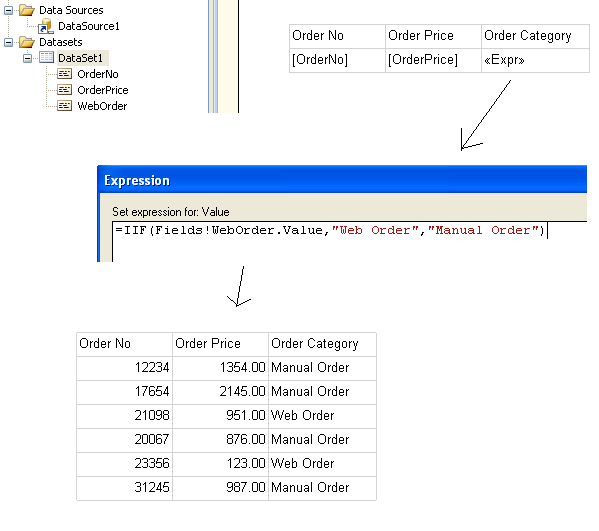
Task: Click the category cell for order 21098
Action: [322, 416]
